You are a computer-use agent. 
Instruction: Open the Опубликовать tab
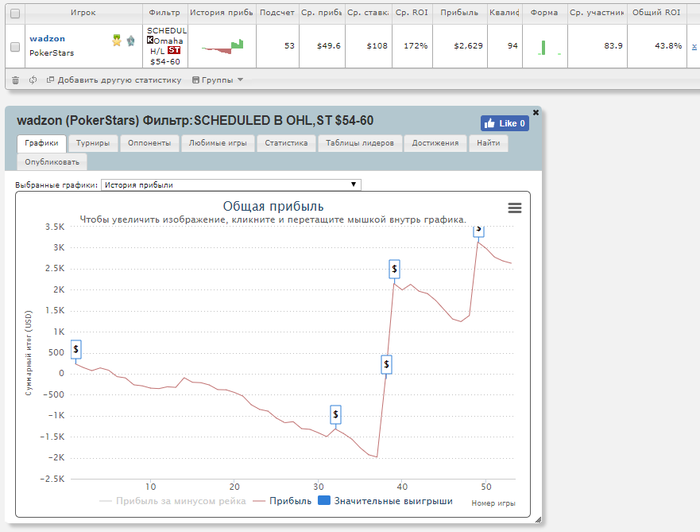pyautogui.click(x=52, y=162)
